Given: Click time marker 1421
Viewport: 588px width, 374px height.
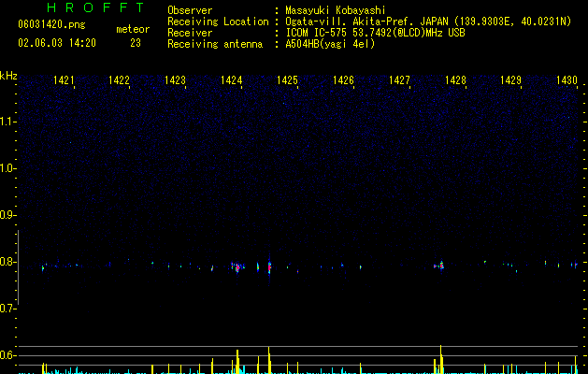Looking at the screenshot, I should click(x=64, y=80).
